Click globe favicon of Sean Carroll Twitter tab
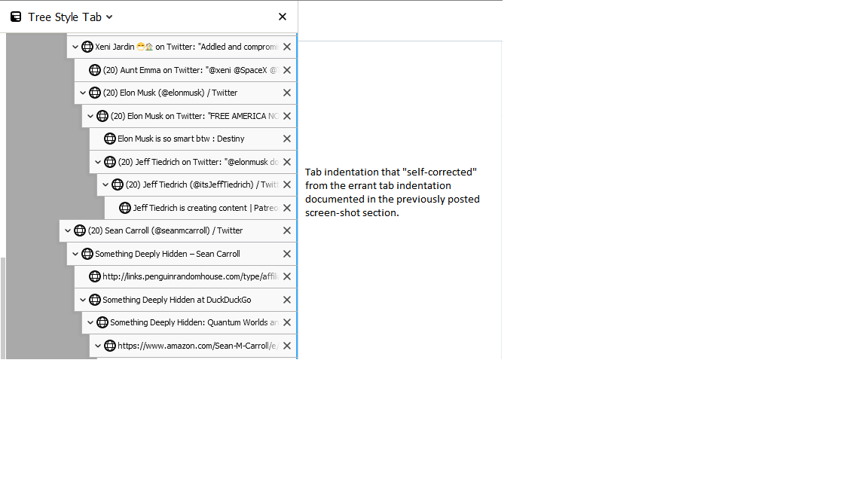The height and width of the screenshot is (488, 868). 80,230
